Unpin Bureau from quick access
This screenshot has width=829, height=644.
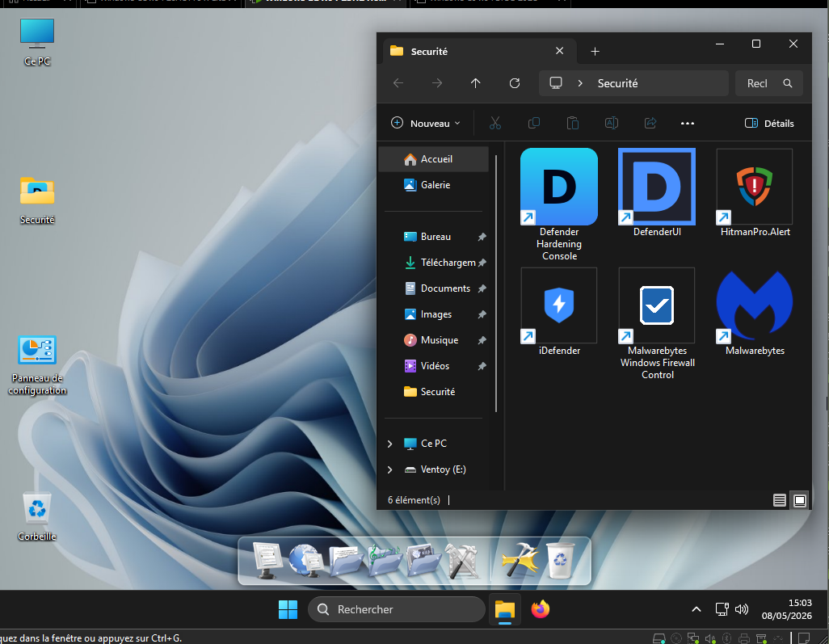[482, 237]
